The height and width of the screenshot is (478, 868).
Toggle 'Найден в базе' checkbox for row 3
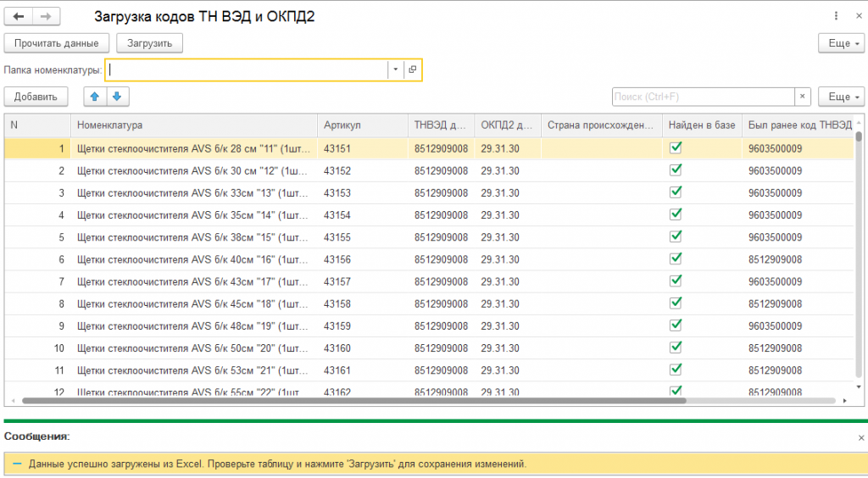(x=676, y=192)
